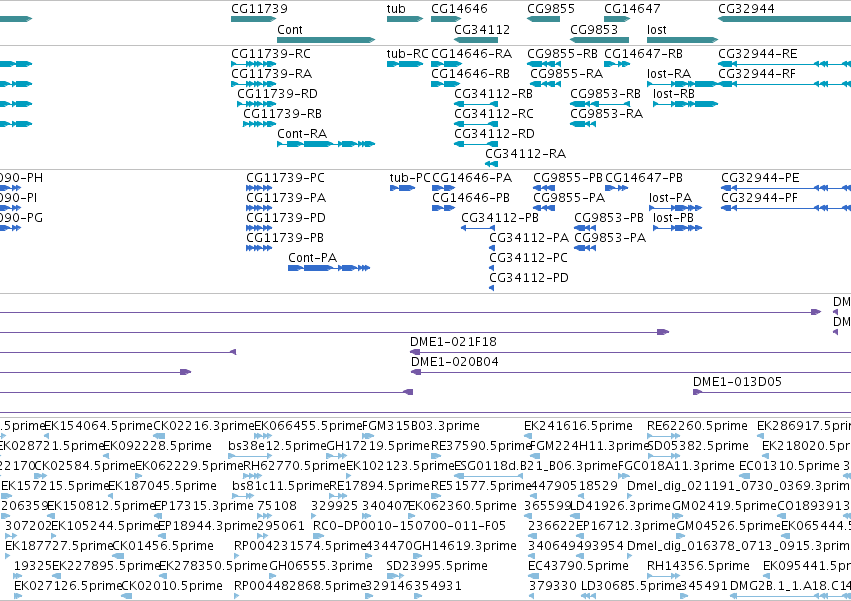Screen dimensions: 851x601
Task: Select the DME1-020B04 clone
Action: pos(631,372)
